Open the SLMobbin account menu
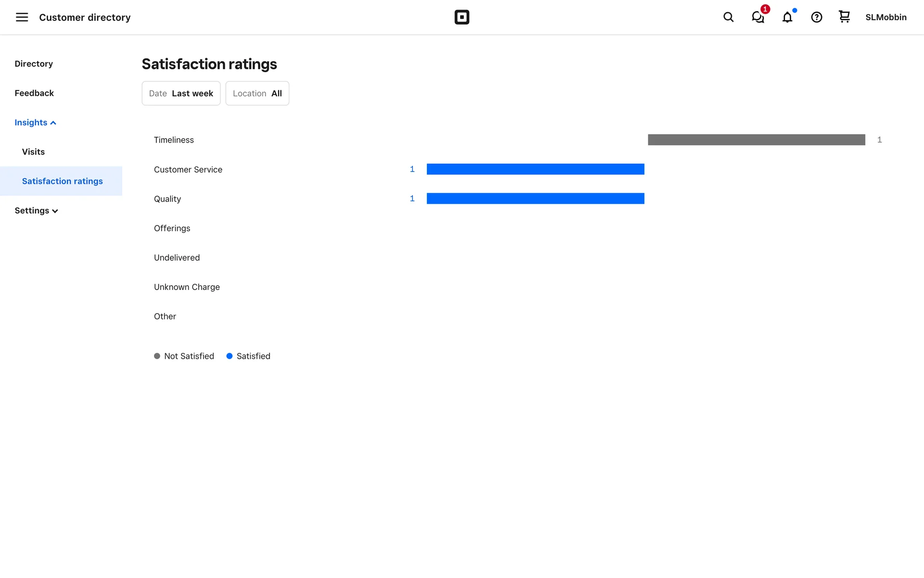The image size is (924, 578). click(x=885, y=17)
